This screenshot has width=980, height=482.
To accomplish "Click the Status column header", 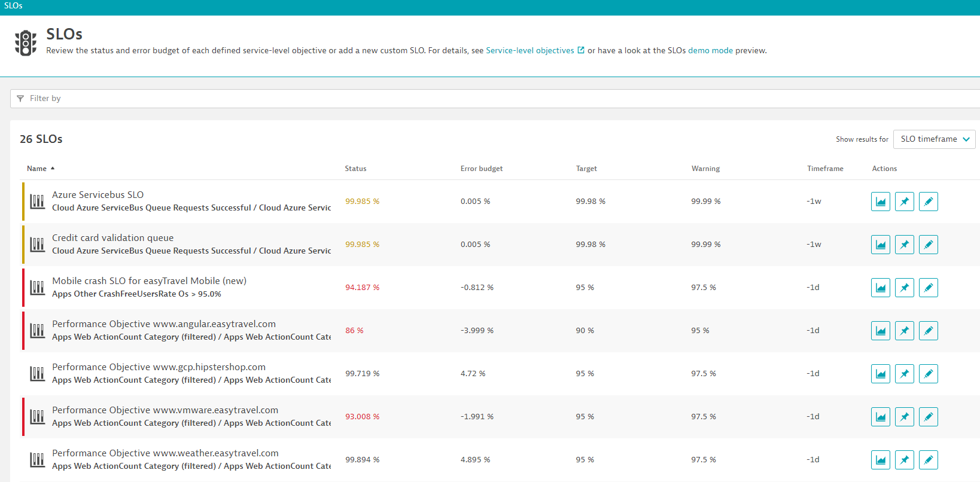I will pos(355,169).
